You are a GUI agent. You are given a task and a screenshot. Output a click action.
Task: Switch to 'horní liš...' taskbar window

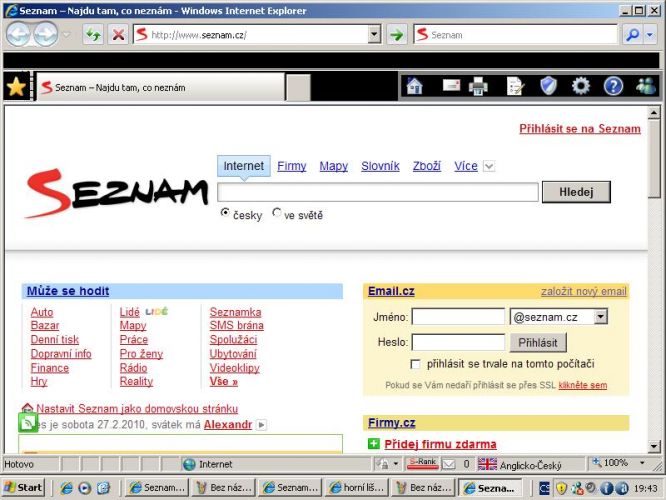356,488
